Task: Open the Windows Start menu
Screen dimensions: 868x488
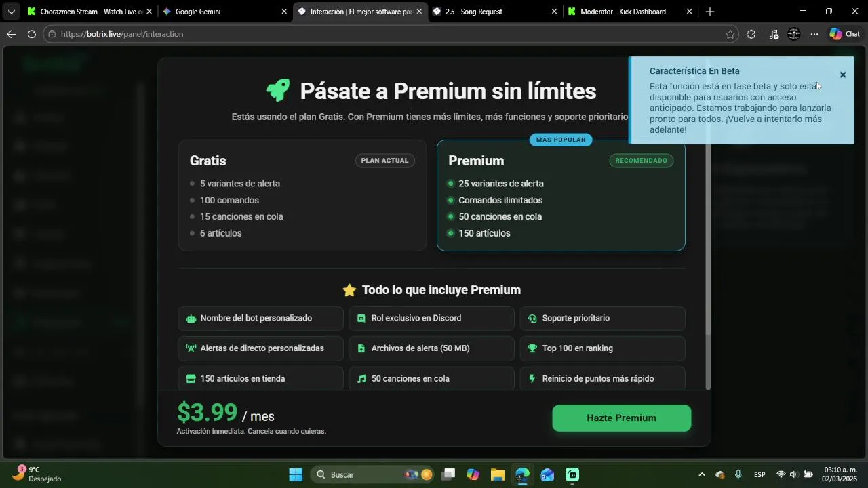Action: (296, 474)
